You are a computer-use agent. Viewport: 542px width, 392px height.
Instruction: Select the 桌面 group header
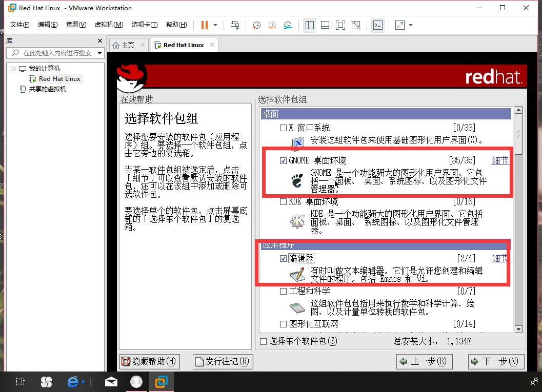click(x=386, y=114)
